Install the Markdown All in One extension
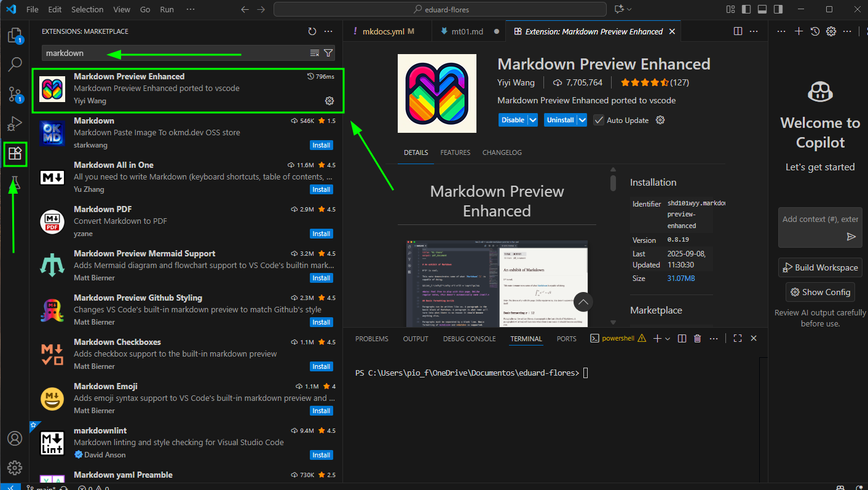This screenshot has height=490, width=868. pos(321,189)
